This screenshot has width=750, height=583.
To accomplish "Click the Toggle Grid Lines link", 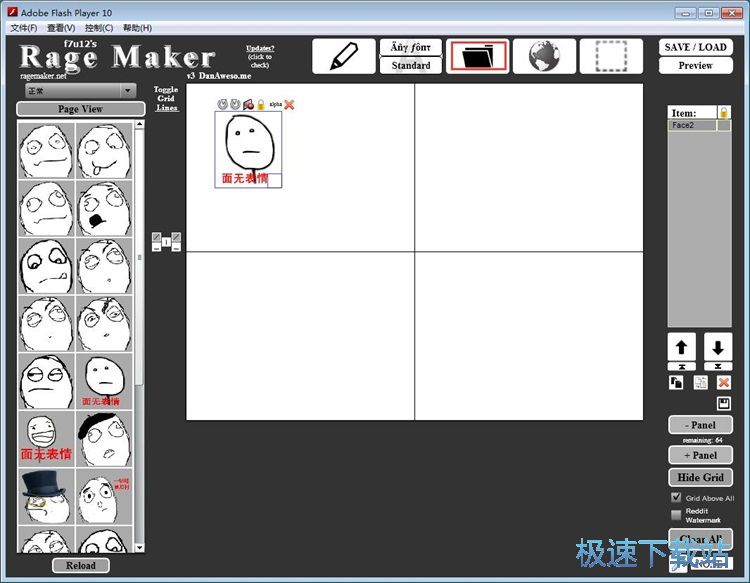I will coord(166,99).
